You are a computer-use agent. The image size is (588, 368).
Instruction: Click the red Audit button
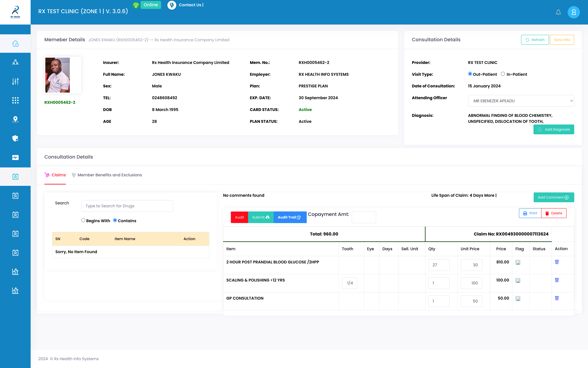(x=239, y=217)
